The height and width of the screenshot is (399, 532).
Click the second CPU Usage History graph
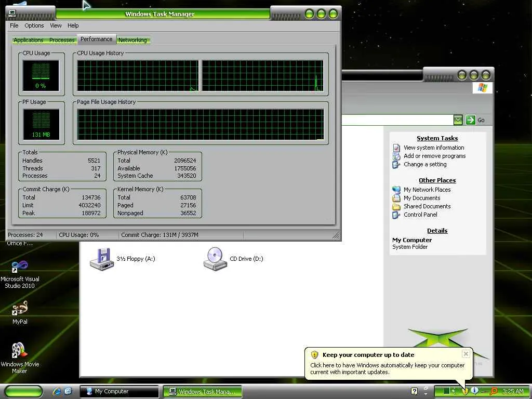click(262, 76)
